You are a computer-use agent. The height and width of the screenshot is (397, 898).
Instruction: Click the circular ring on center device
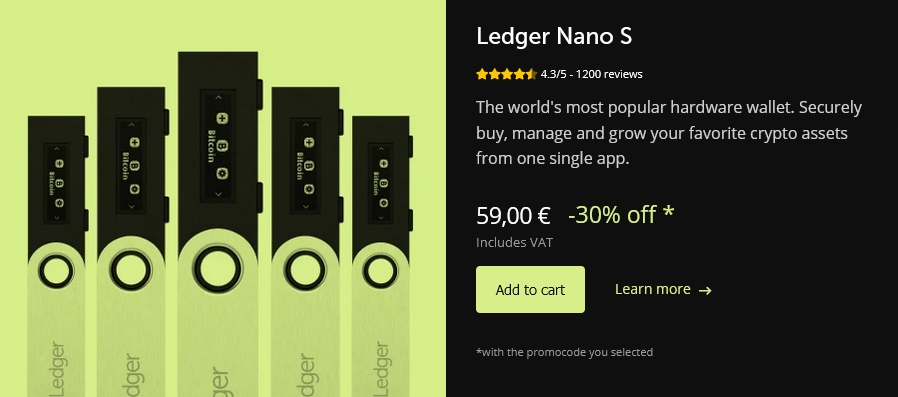tap(215, 269)
